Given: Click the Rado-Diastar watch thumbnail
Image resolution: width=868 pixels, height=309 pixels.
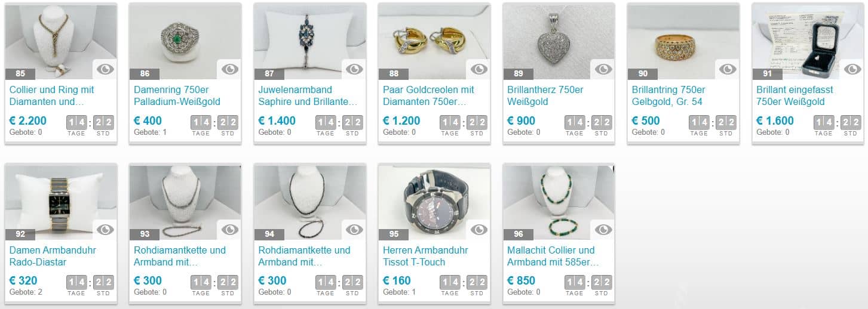Looking at the screenshot, I should coord(61,202).
